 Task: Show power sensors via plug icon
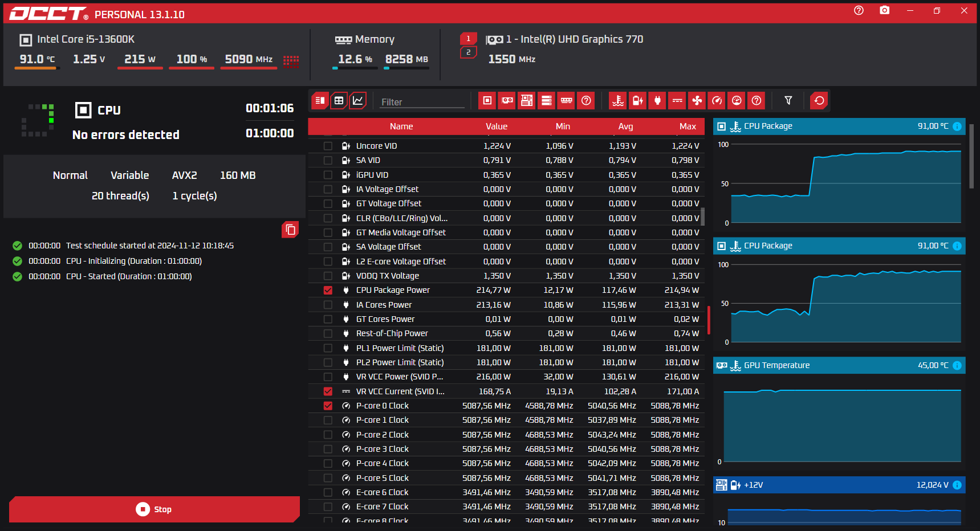[x=657, y=101]
